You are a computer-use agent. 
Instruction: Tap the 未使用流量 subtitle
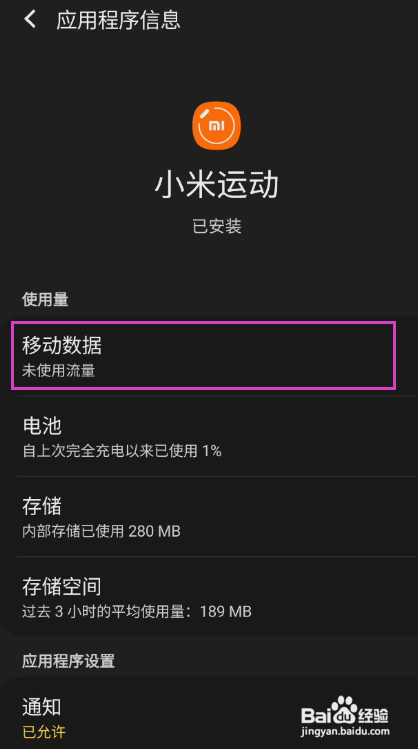[x=58, y=371]
